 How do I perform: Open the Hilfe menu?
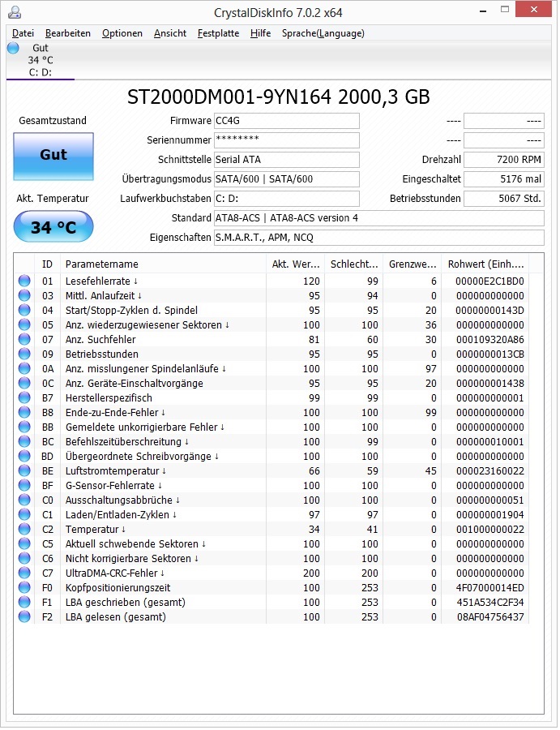(x=260, y=33)
